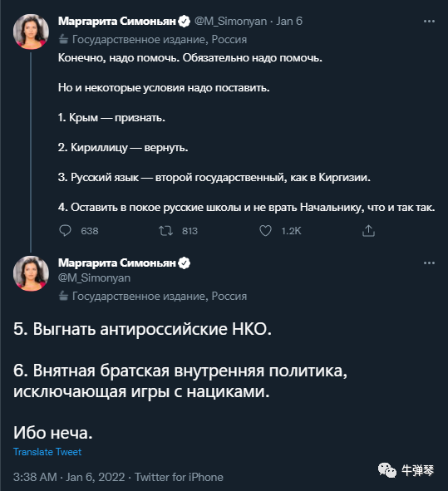448x491 pixels.
Task: Open the @M_Simonyan handle below the second name
Action: point(94,278)
